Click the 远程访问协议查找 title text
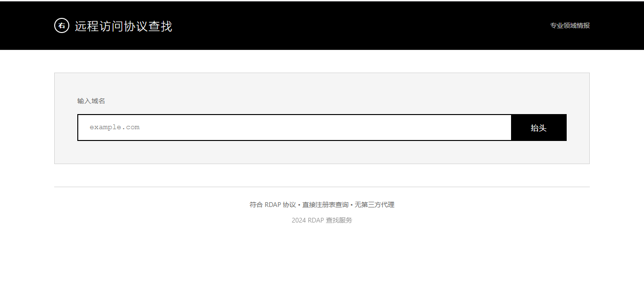The image size is (644, 297). point(123,27)
